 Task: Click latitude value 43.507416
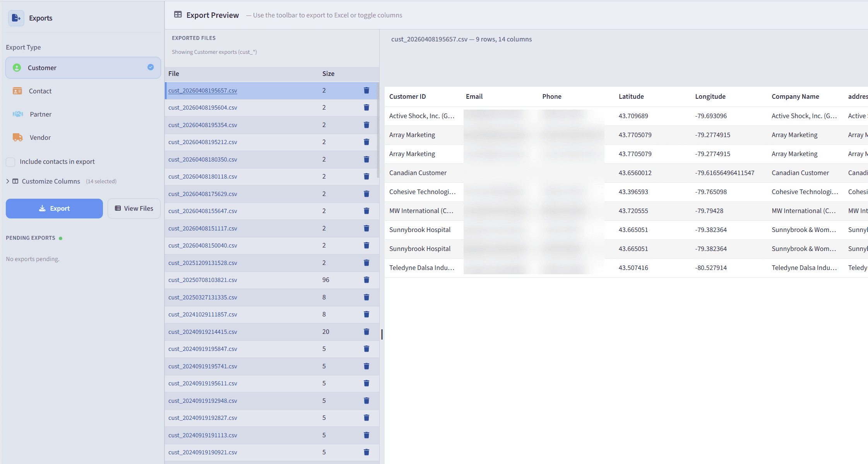tap(633, 268)
